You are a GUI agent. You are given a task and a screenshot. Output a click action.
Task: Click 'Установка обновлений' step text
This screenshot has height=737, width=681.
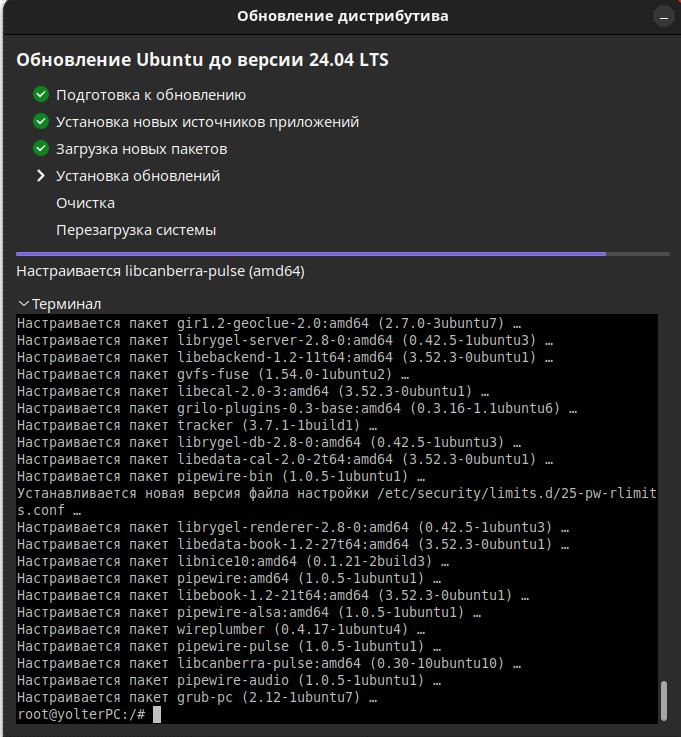click(x=138, y=176)
